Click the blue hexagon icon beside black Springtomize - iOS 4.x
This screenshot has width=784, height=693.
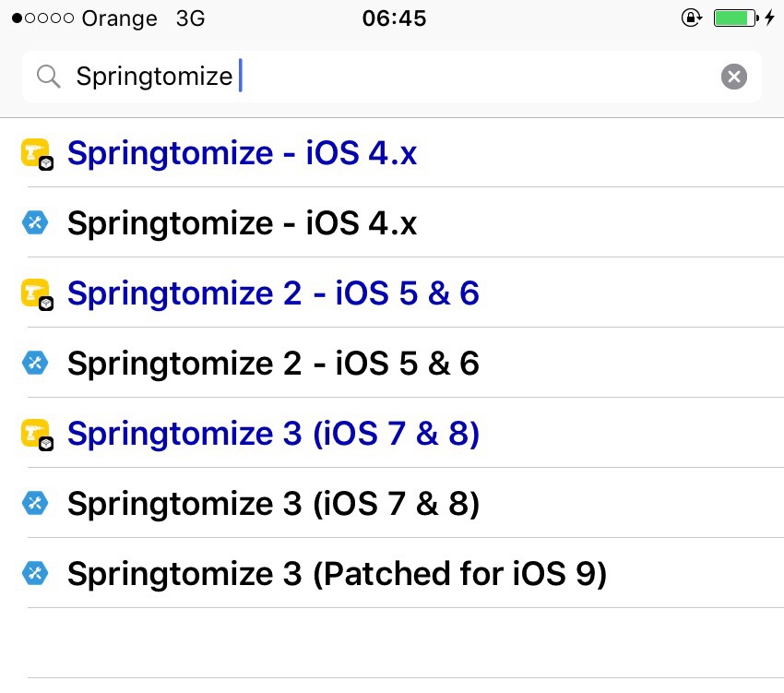[35, 223]
